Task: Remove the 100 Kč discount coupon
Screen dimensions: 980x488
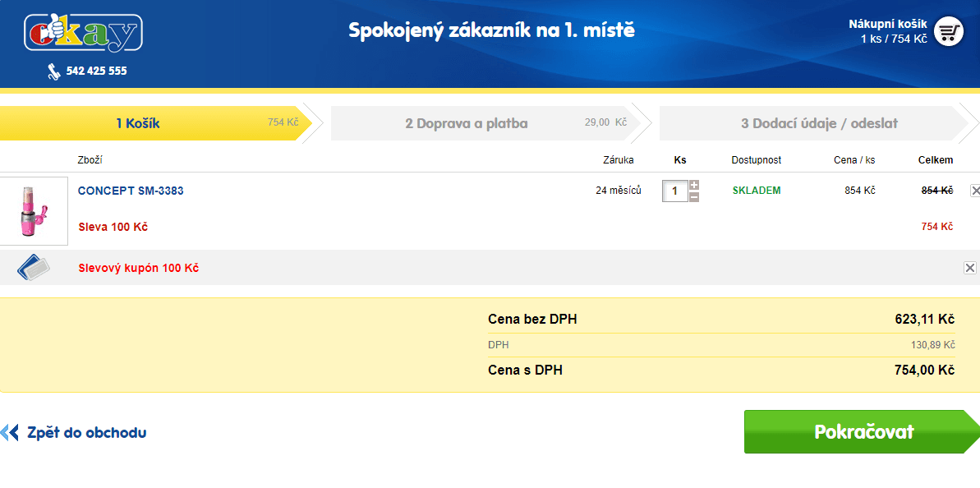Action: 969,268
